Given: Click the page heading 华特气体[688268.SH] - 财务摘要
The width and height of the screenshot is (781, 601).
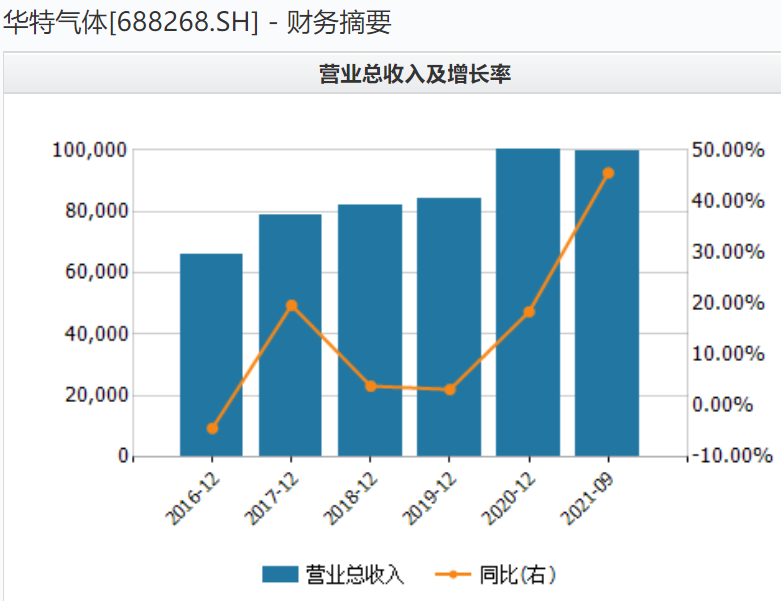Looking at the screenshot, I should pyautogui.click(x=198, y=23).
